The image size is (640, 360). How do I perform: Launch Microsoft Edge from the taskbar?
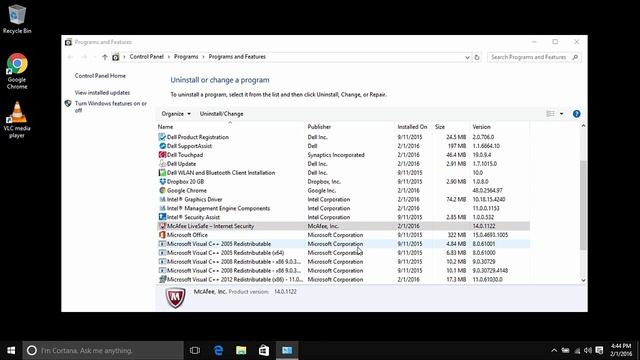click(x=218, y=350)
